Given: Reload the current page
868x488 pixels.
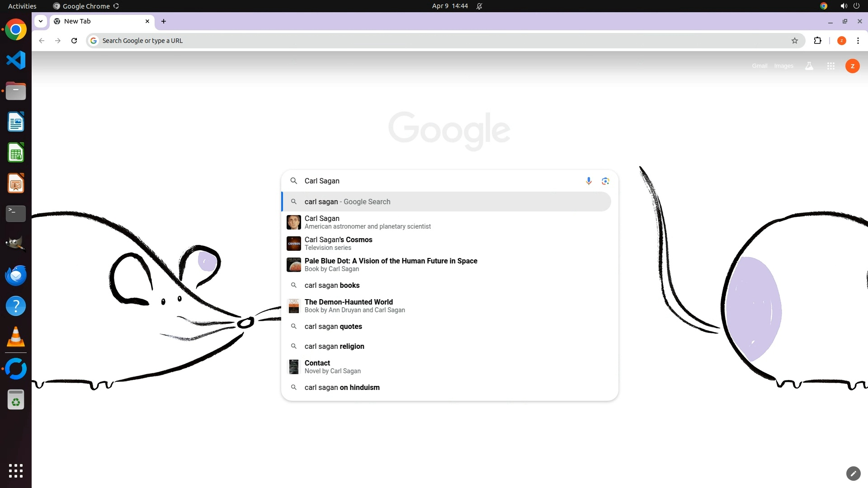Looking at the screenshot, I should pos(74,41).
